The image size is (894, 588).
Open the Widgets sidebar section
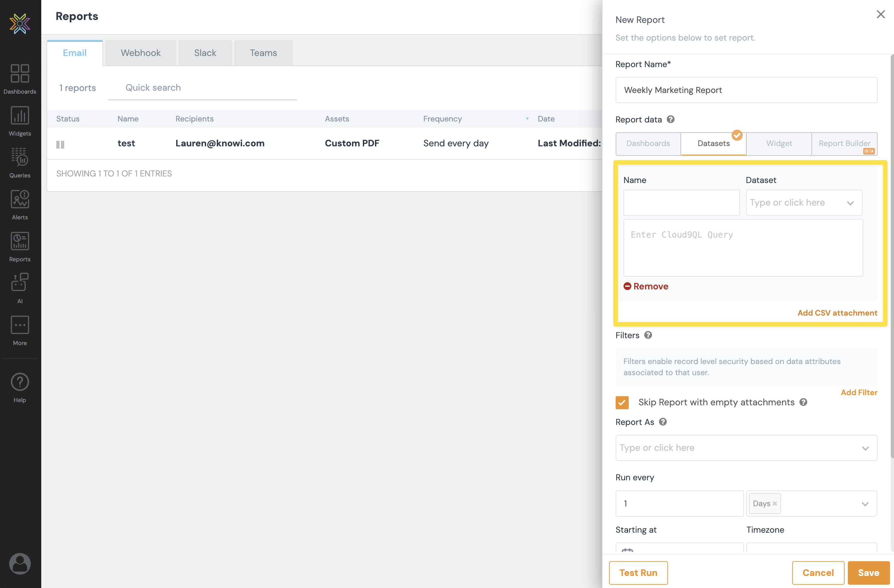[x=20, y=120]
